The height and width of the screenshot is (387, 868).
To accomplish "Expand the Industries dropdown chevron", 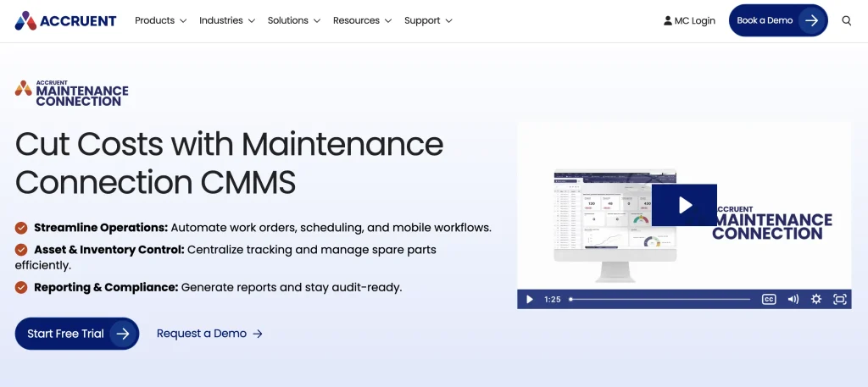I will (x=251, y=21).
